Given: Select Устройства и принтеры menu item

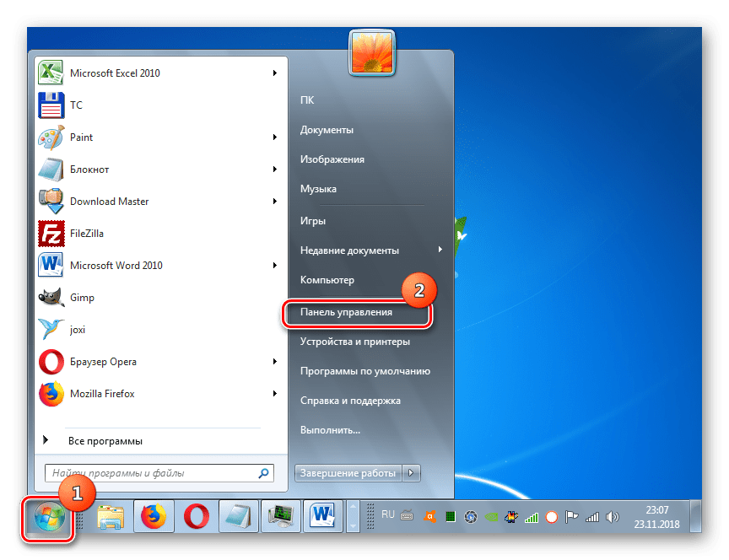Looking at the screenshot, I should (x=354, y=342).
